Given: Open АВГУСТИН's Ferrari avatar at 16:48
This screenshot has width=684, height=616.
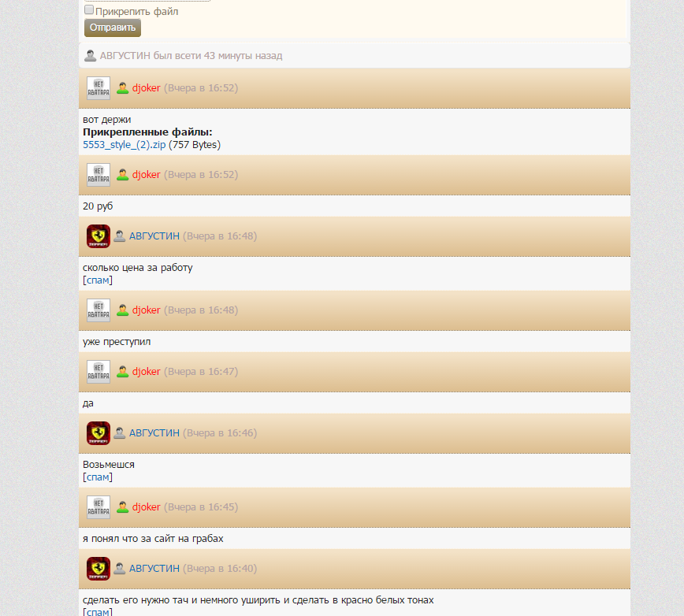Looking at the screenshot, I should (99, 237).
